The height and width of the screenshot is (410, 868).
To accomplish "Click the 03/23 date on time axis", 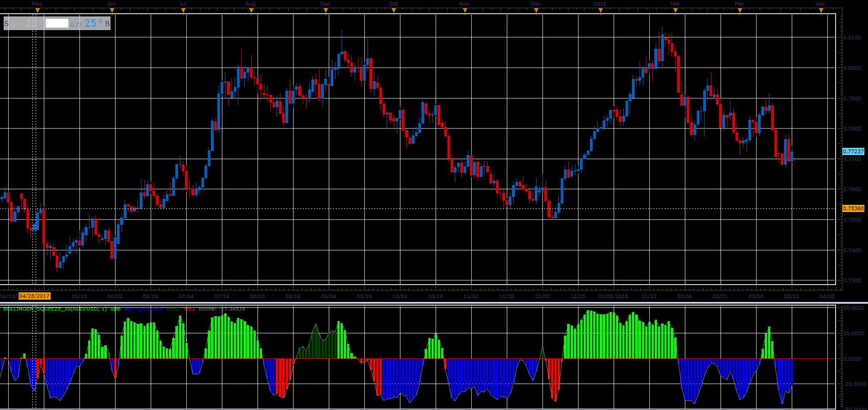I will point(791,296).
